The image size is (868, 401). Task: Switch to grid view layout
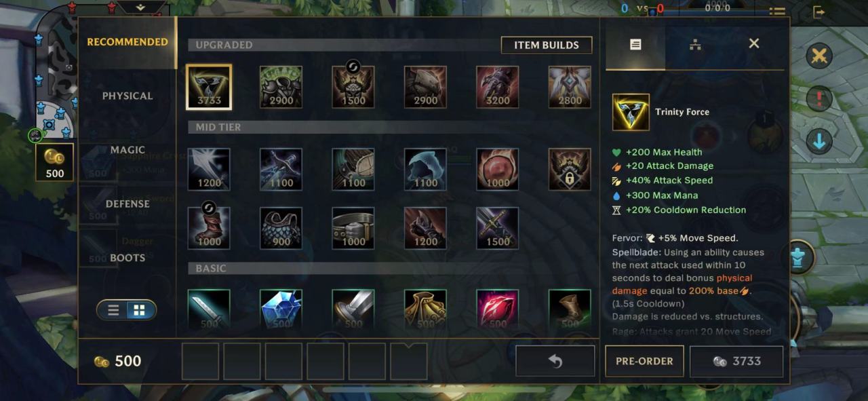139,310
